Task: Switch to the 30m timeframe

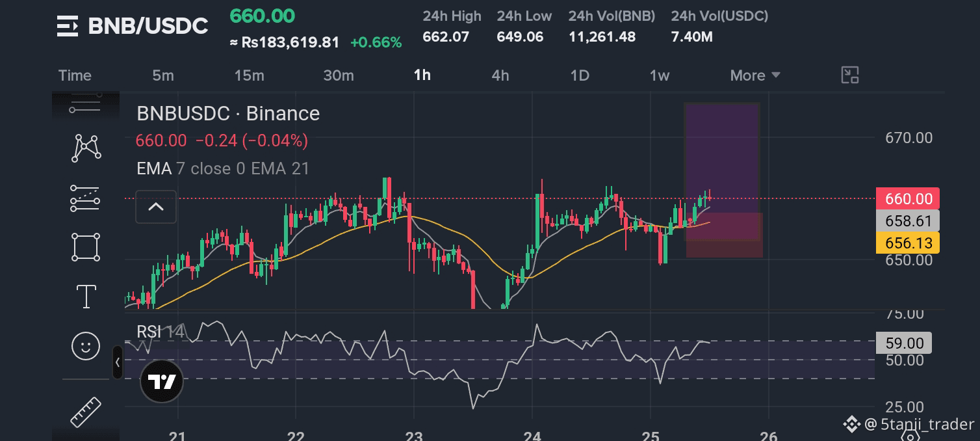Action: click(x=339, y=75)
